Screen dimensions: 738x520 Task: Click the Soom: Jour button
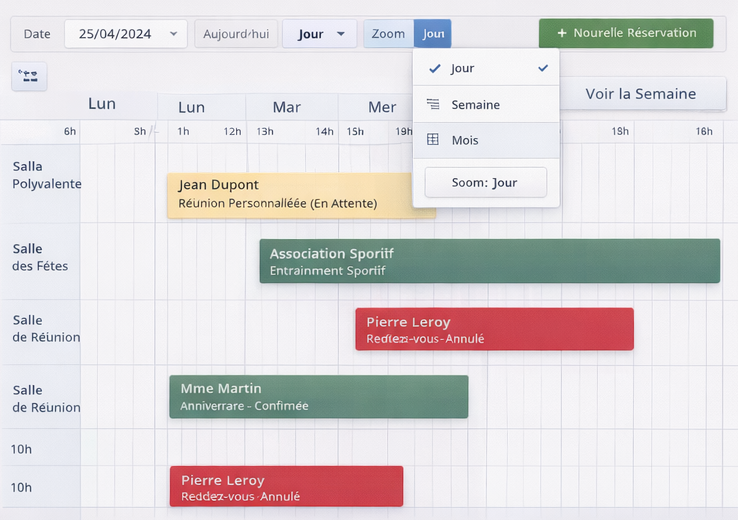coord(486,183)
